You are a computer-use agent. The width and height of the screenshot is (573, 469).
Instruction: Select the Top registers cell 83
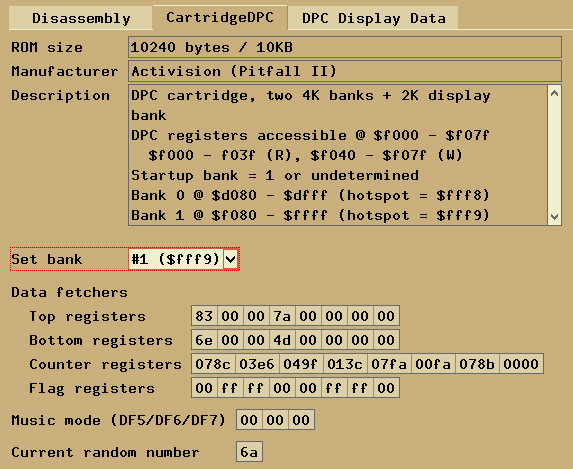point(204,316)
